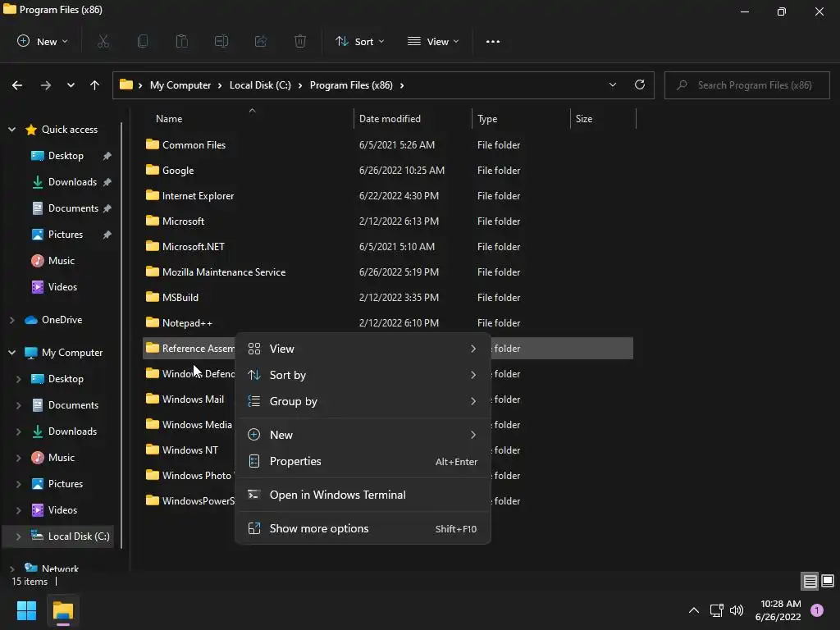Open the notification badge in tray
Screen dimensions: 840x630
tap(817, 610)
